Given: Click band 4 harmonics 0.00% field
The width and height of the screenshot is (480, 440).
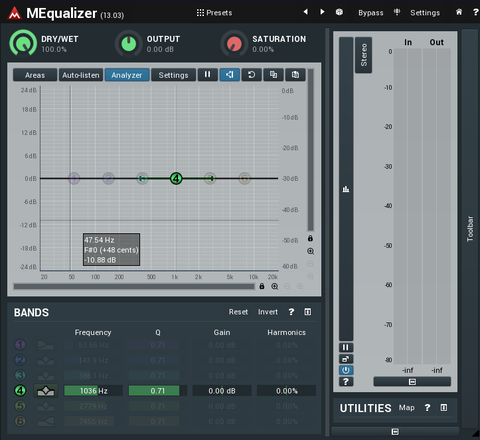Looking at the screenshot, I should [x=286, y=391].
